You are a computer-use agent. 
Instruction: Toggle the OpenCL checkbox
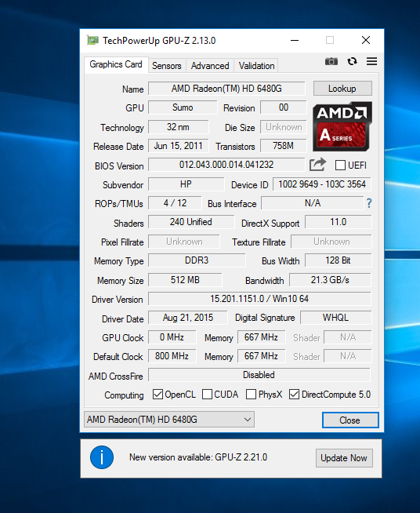click(157, 395)
